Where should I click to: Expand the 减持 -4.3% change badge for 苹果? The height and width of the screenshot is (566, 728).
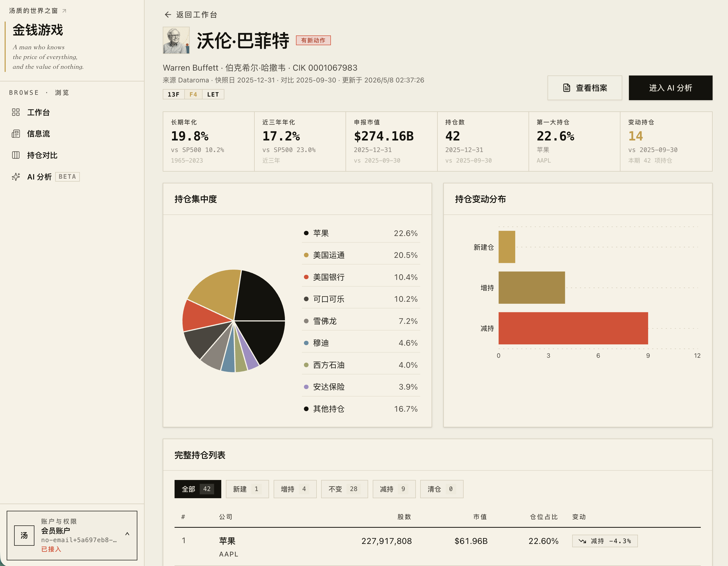click(x=605, y=541)
